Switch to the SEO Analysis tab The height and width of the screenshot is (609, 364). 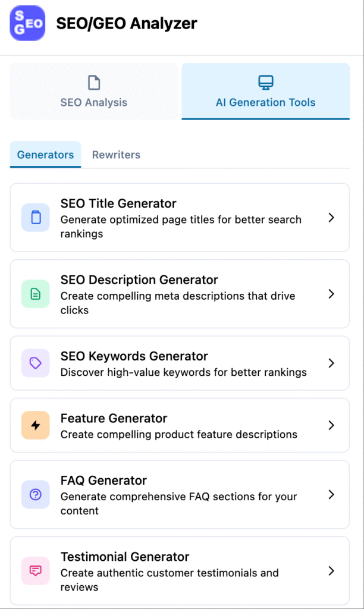(x=93, y=92)
